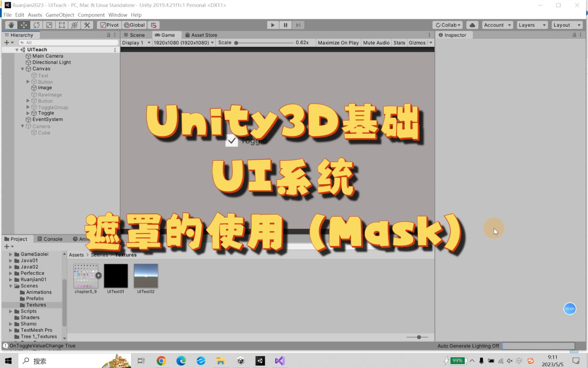This screenshot has width=588, height=368.
Task: Select the Rect tool
Action: pos(62,25)
